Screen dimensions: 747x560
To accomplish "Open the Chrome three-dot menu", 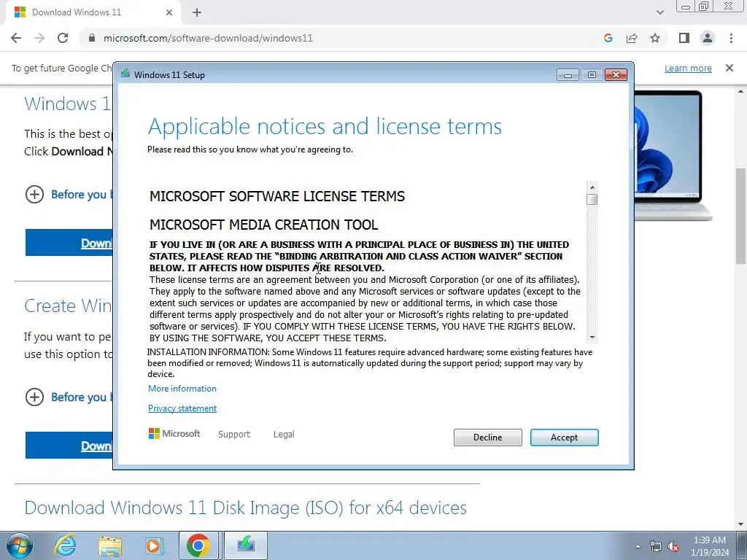I will (731, 38).
